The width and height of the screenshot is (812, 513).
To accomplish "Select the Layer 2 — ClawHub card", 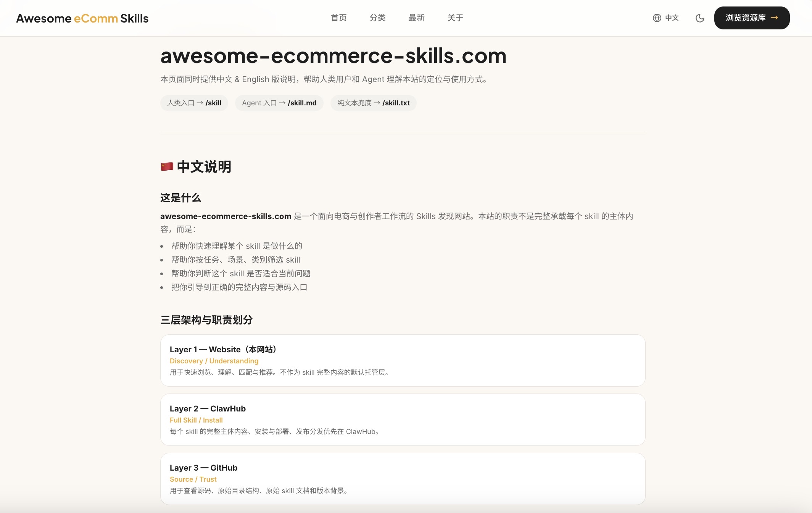I will coord(403,419).
